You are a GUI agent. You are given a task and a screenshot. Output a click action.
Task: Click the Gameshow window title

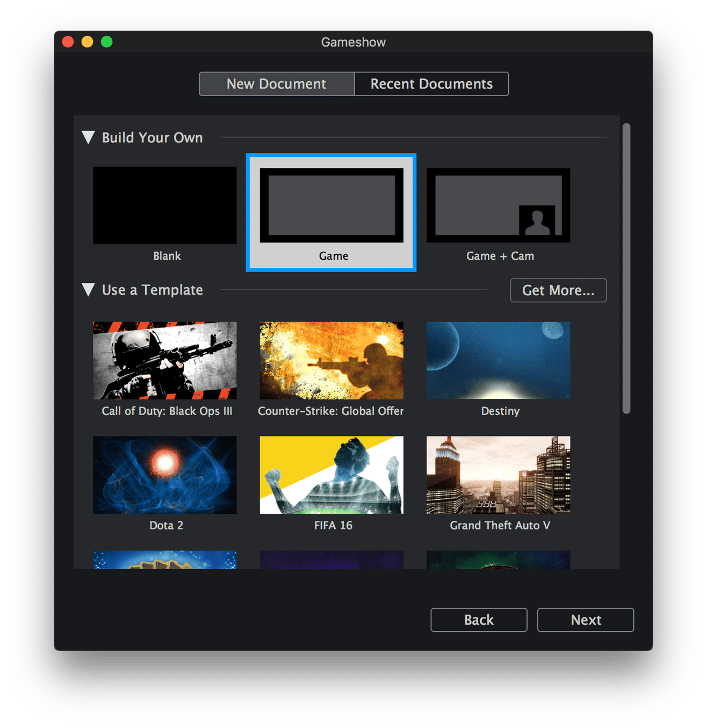click(x=353, y=42)
